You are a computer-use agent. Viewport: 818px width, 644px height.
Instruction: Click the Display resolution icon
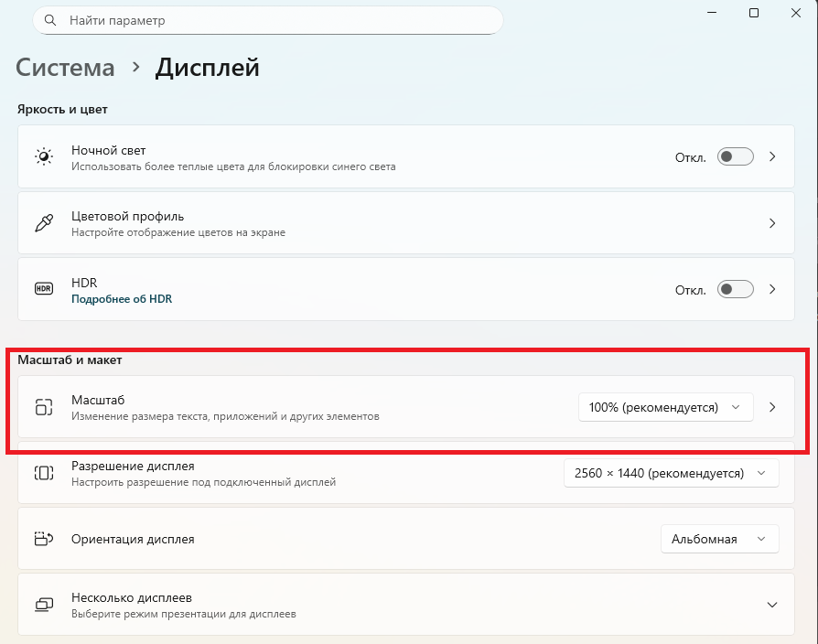point(44,473)
